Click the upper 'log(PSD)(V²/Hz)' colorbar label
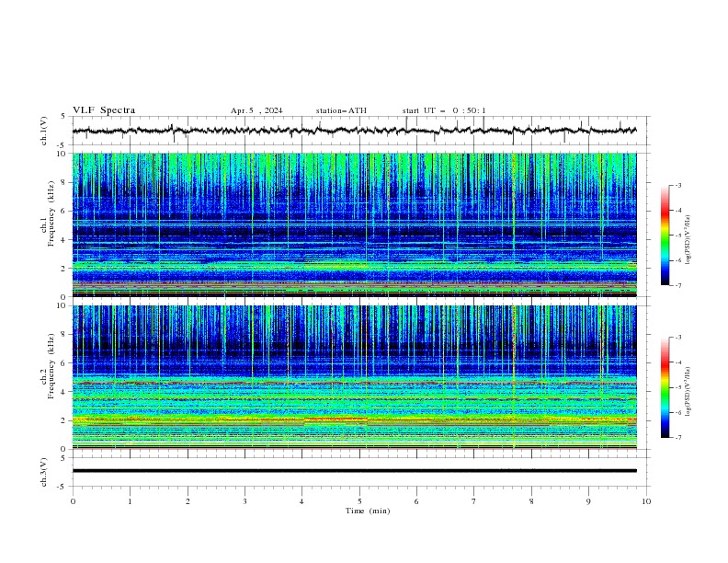 click(688, 239)
